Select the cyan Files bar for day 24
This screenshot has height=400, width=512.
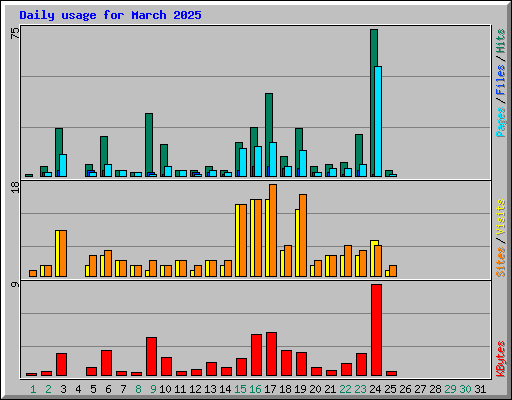click(x=378, y=121)
